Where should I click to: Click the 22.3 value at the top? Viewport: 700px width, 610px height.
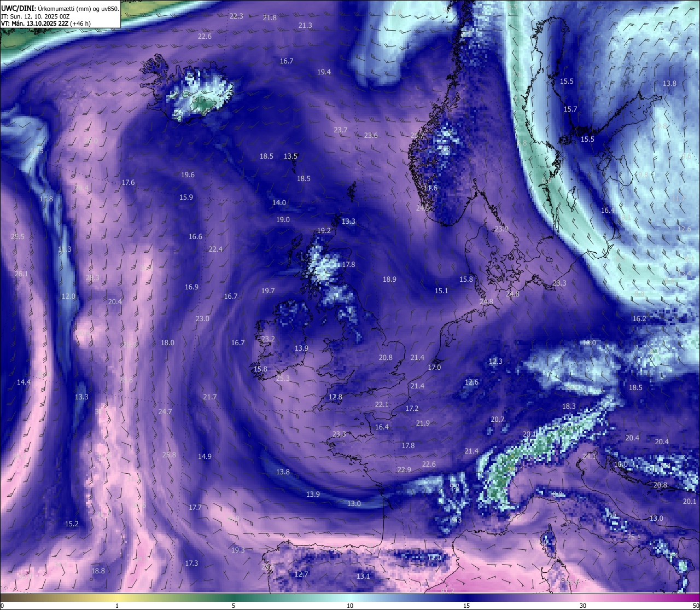point(236,16)
